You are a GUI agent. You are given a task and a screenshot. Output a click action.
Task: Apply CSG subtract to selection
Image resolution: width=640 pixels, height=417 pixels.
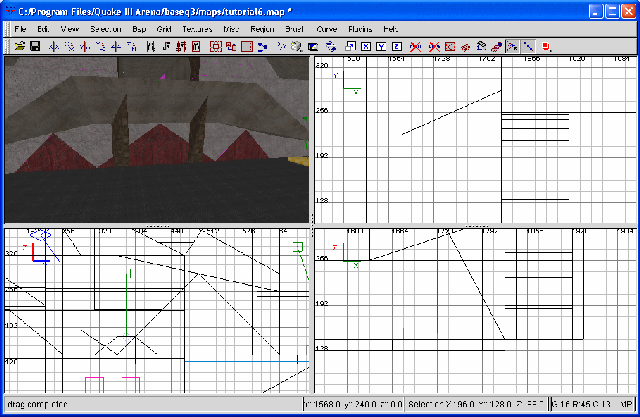(x=231, y=47)
